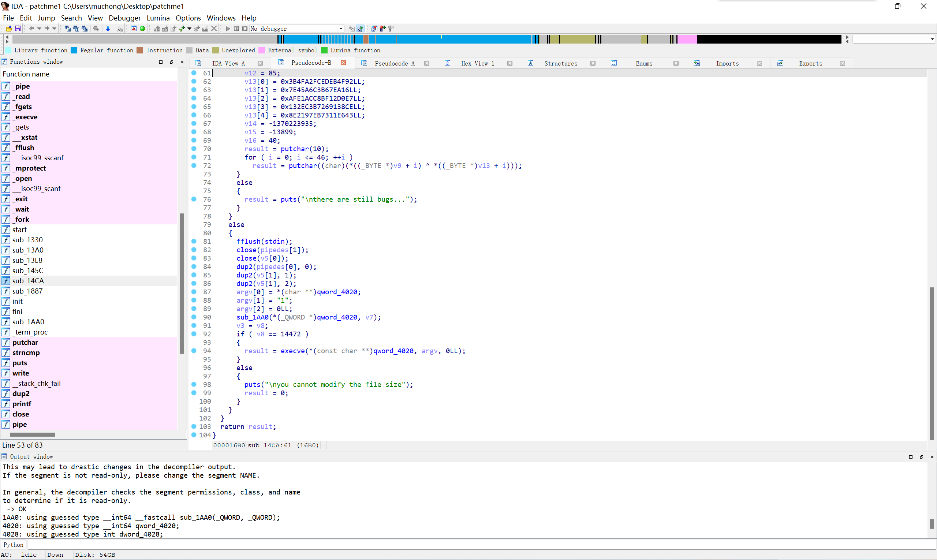Open the struct variable dropdown arrow
Screen dimensions: 937x560
pos(190,29)
